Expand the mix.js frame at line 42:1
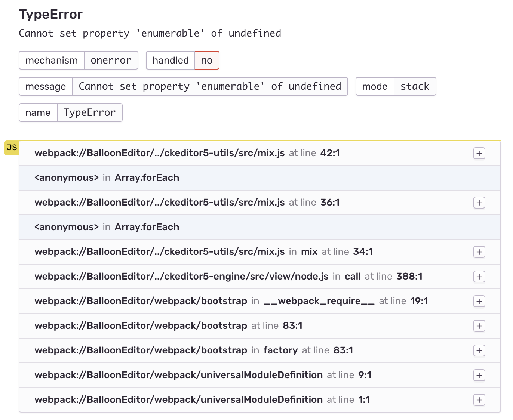Viewport: 513px width, 420px height. [x=479, y=153]
